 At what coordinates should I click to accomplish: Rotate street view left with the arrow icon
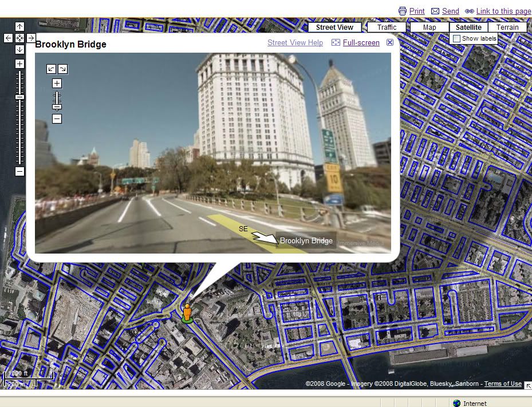[51, 69]
